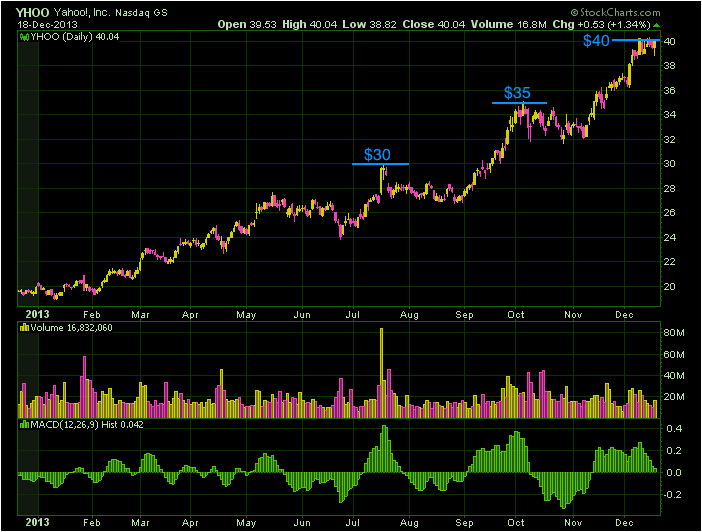This screenshot has width=702, height=532.
Task: Click the Volume 16.8M header value
Action: [x=509, y=24]
